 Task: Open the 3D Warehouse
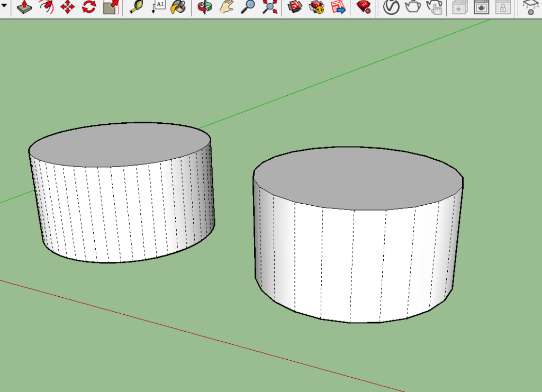coord(295,7)
